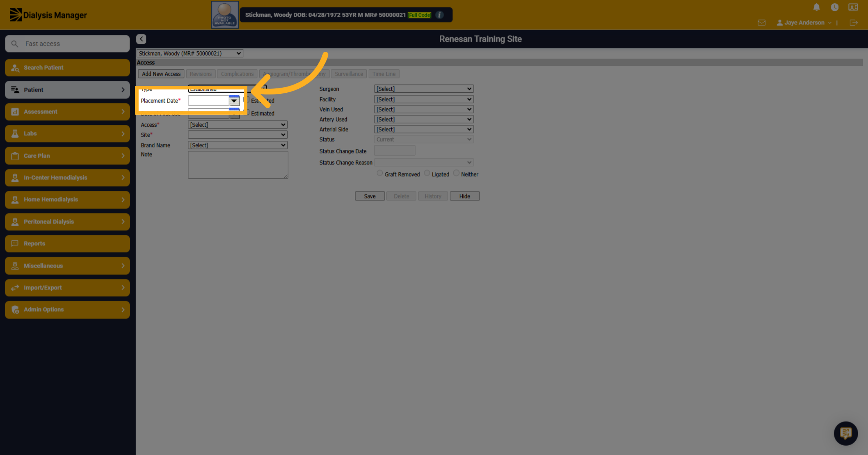Select the Neither radio button
Viewport: 868px width, 455px height.
pyautogui.click(x=456, y=173)
